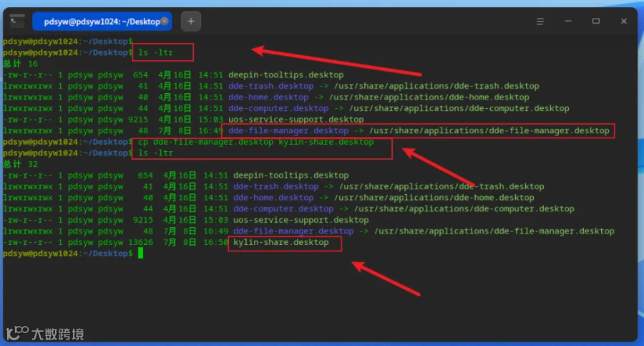
Task: Close the pdsyw@pdsyw1024 terminal tab
Action: tap(165, 21)
